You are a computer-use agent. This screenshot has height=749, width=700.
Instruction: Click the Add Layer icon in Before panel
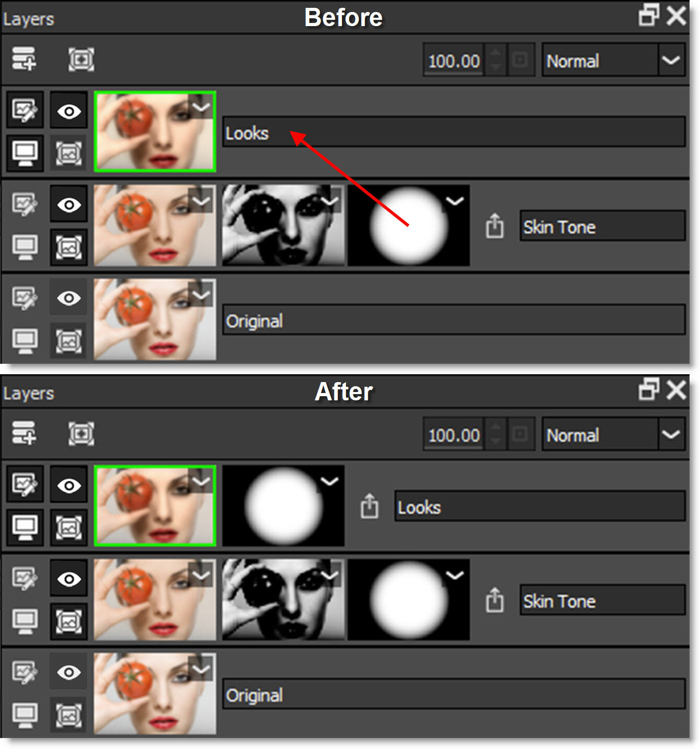point(24,59)
